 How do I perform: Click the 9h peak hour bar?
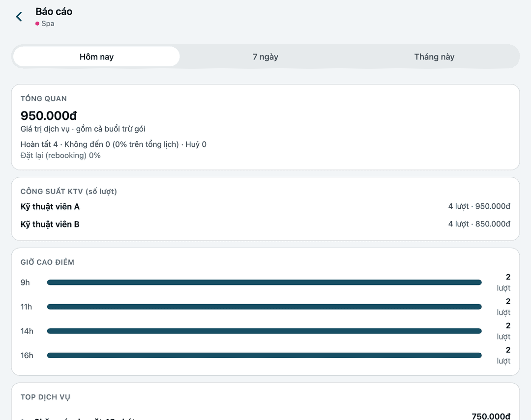(x=264, y=282)
